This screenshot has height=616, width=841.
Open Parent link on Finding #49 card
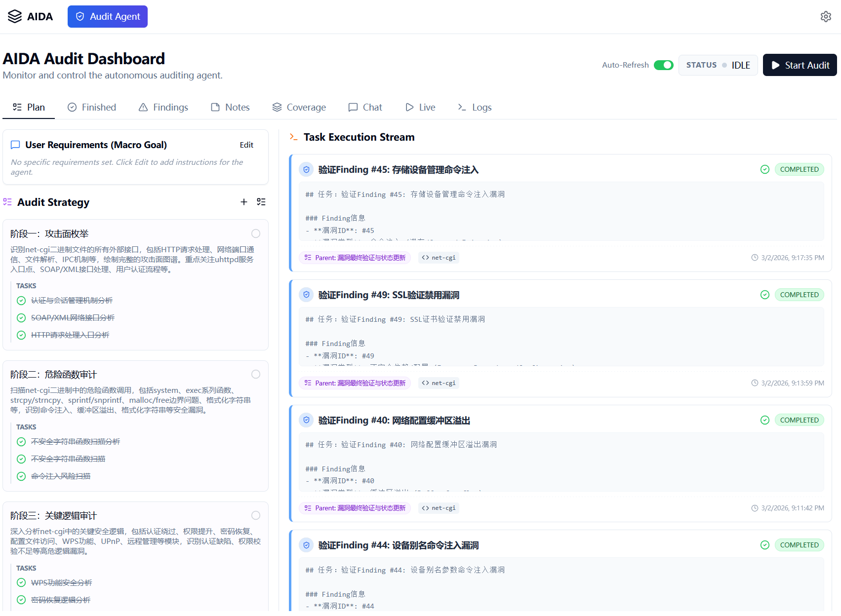point(355,383)
